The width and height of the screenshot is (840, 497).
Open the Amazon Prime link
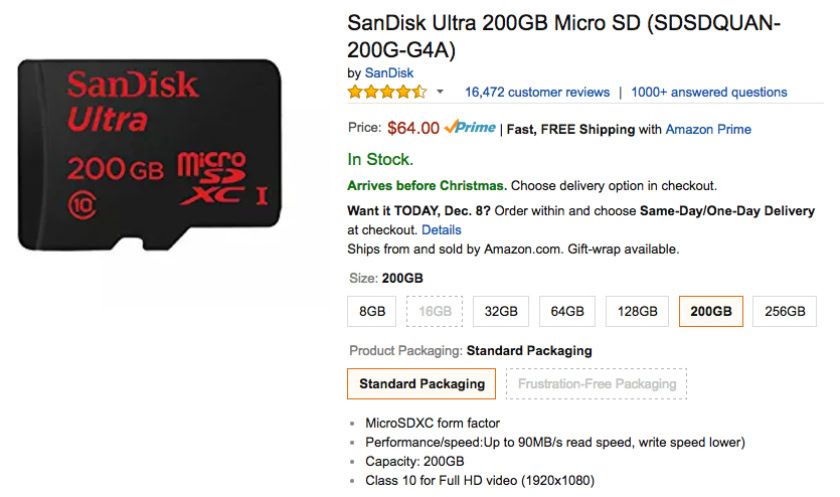click(x=708, y=129)
